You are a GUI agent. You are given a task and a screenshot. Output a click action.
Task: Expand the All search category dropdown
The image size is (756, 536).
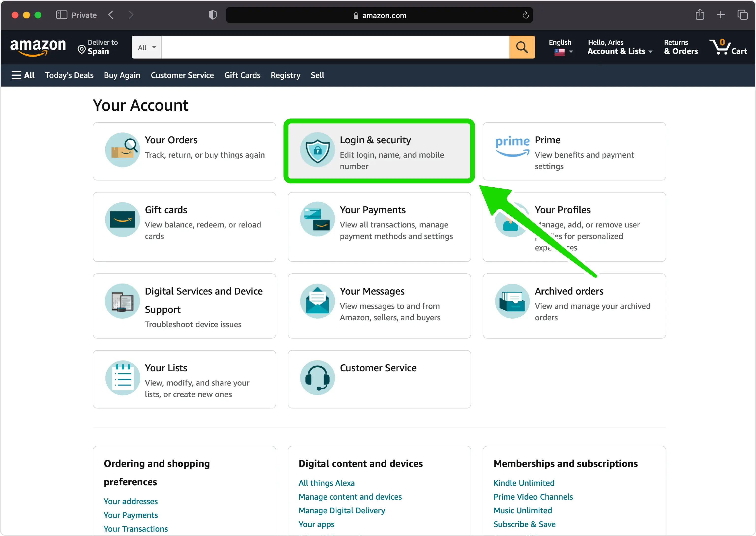click(x=146, y=47)
